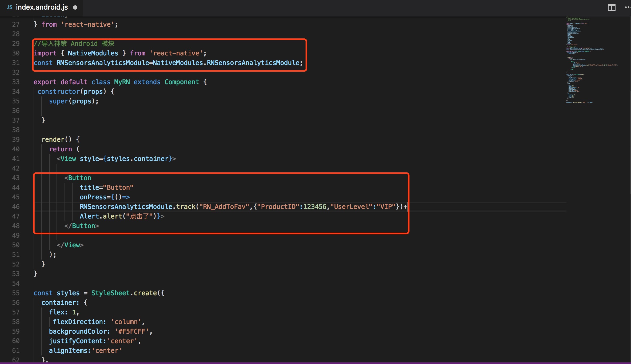The width and height of the screenshot is (631, 364).
Task: Click line number 46 in the gutter
Action: coord(16,207)
